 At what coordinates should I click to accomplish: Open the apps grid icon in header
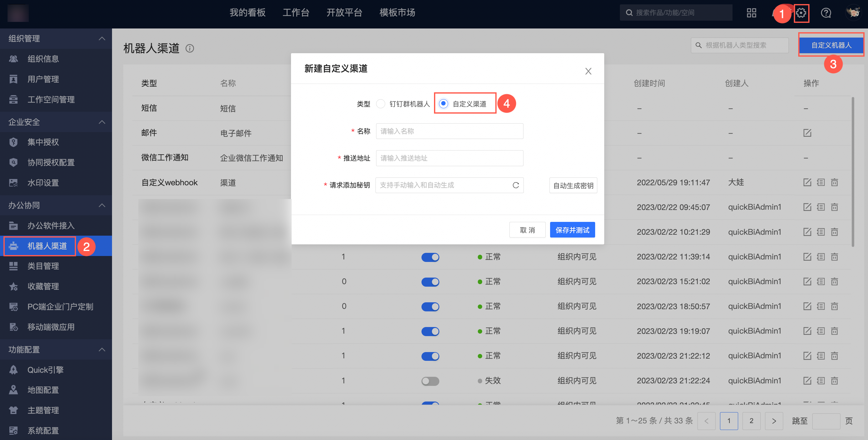751,13
